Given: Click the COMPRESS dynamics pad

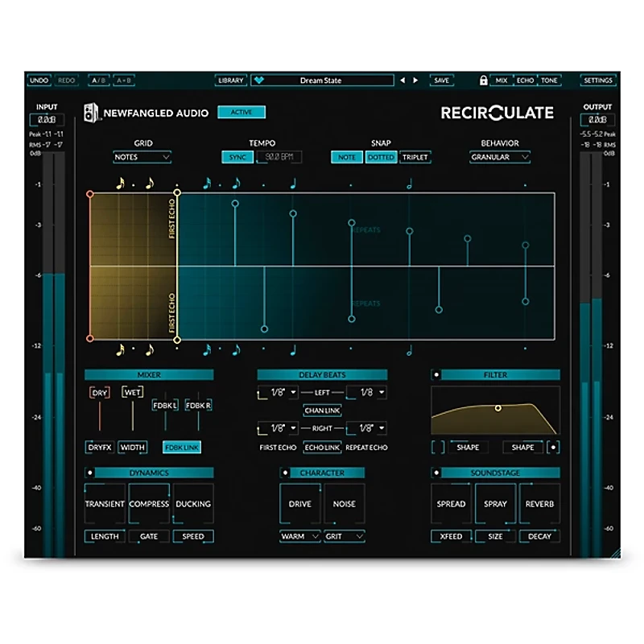Looking at the screenshot, I should (149, 504).
